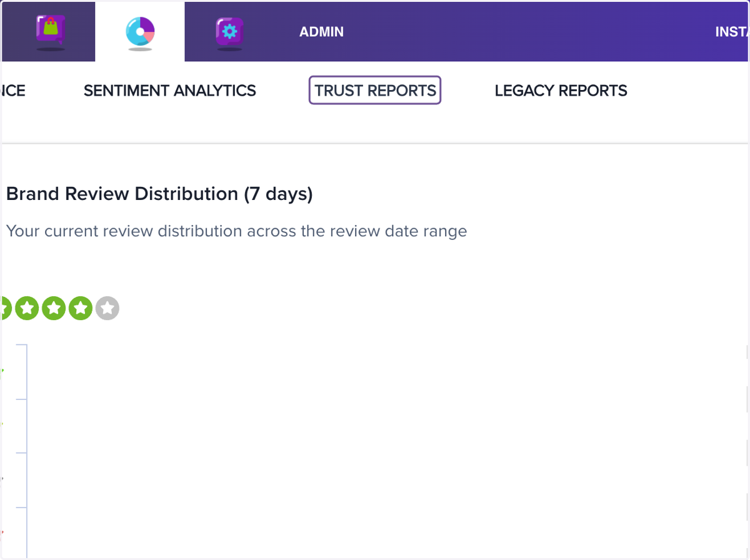Switch to Sentiment Analytics tab
750x560 pixels.
170,91
